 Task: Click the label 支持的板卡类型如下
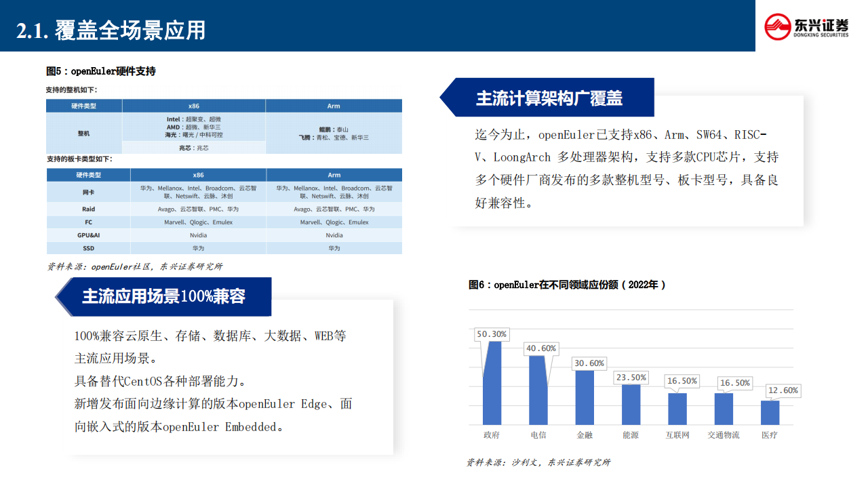pyautogui.click(x=79, y=159)
